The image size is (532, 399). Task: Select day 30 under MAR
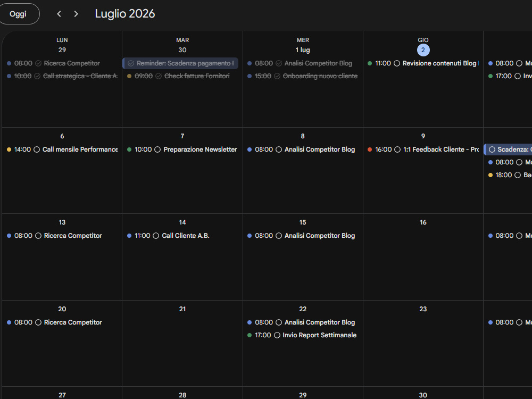(x=182, y=50)
